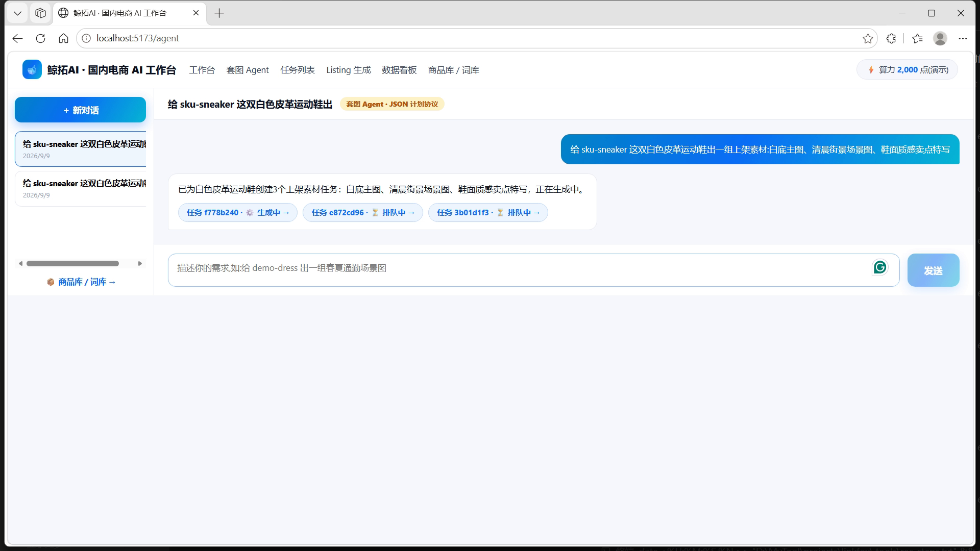This screenshot has width=980, height=551.
Task: Click the sidebar horizontal scrollbar thumb
Action: pos(72,264)
